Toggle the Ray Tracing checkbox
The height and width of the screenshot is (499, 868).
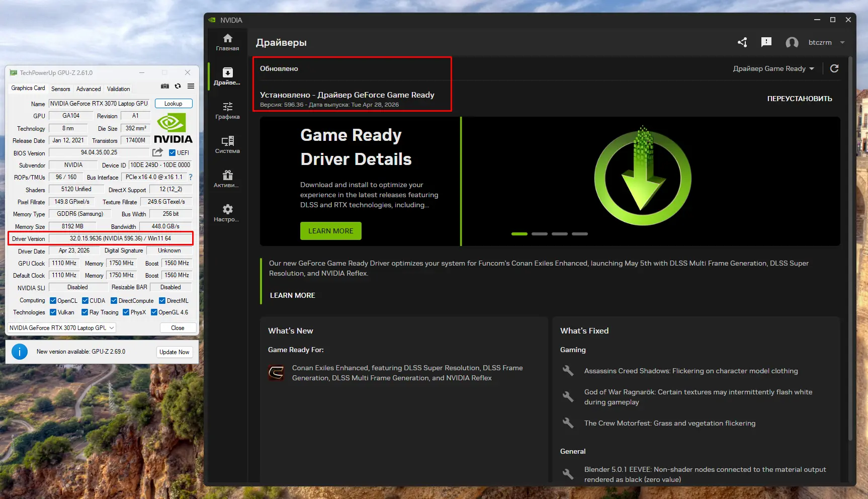pos(85,312)
